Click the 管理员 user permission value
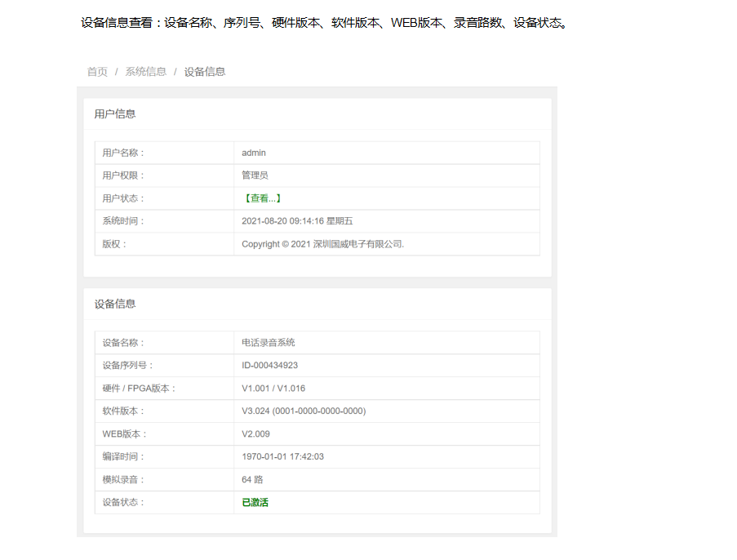This screenshot has height=560, width=737. pos(255,176)
